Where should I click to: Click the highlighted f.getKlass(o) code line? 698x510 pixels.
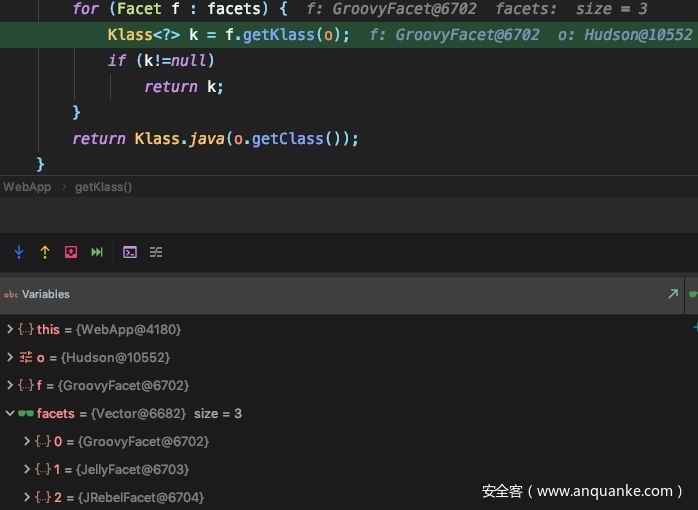click(228, 35)
